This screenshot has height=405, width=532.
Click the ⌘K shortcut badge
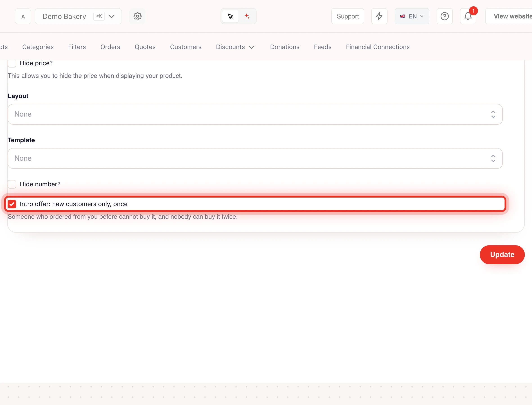(x=99, y=16)
